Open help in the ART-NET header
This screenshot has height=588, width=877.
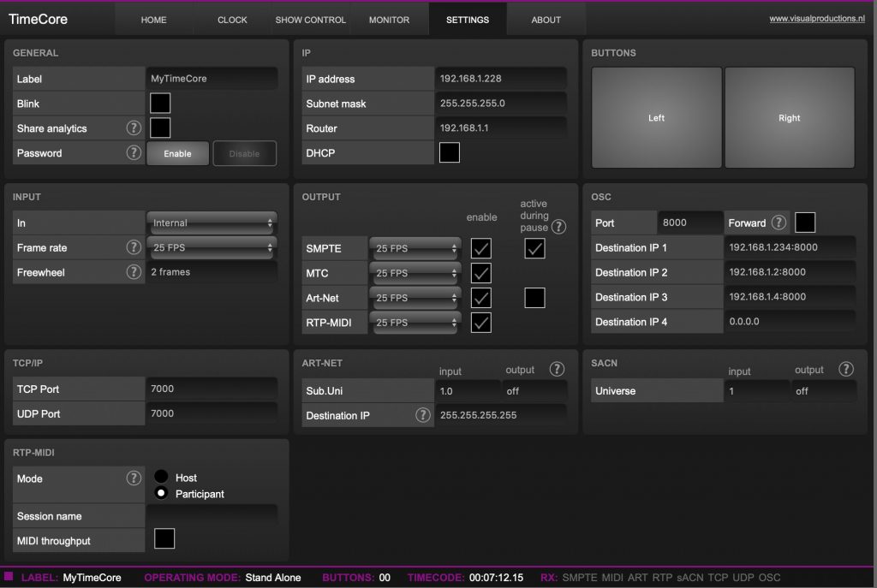pos(557,369)
